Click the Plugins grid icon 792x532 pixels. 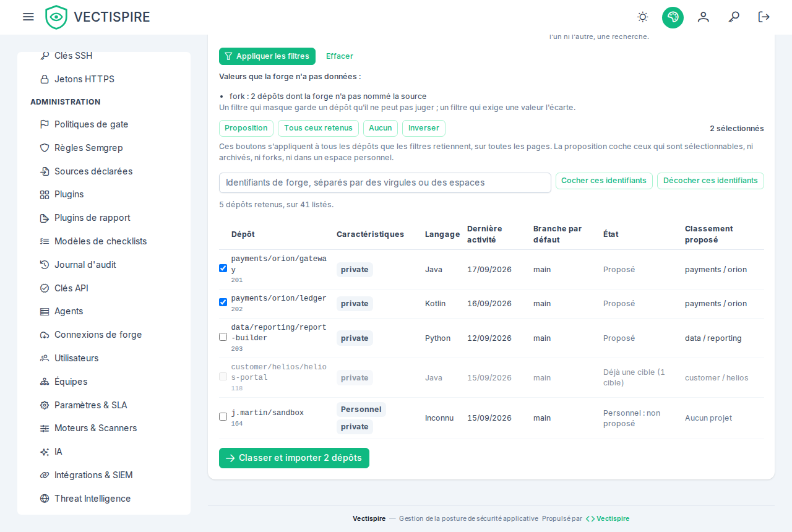[x=45, y=194]
